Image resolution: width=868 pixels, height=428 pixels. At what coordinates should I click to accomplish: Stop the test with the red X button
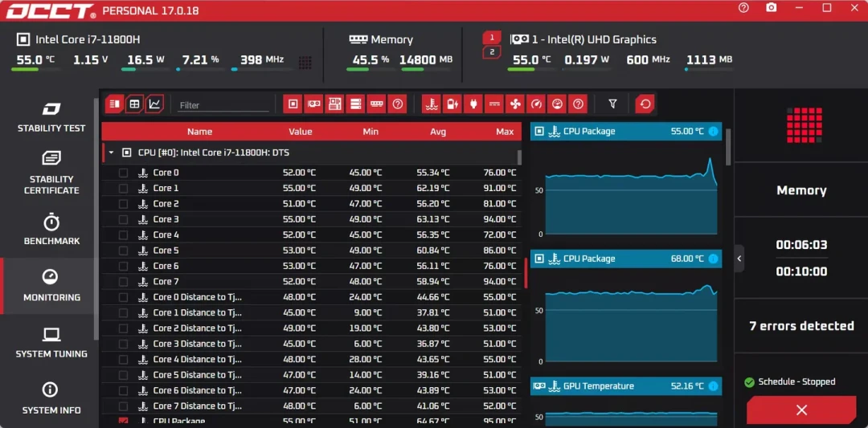coord(801,410)
